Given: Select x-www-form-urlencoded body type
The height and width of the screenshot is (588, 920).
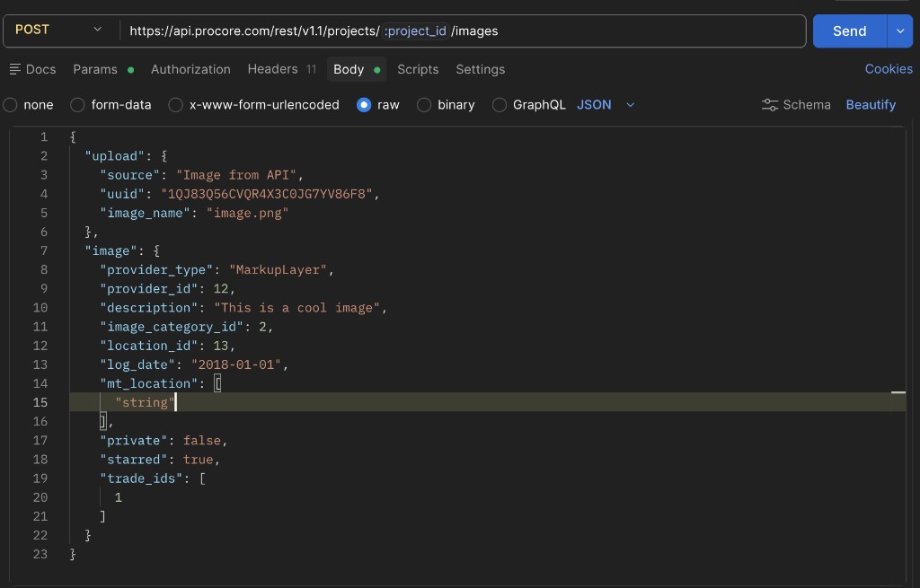Looking at the screenshot, I should point(175,105).
